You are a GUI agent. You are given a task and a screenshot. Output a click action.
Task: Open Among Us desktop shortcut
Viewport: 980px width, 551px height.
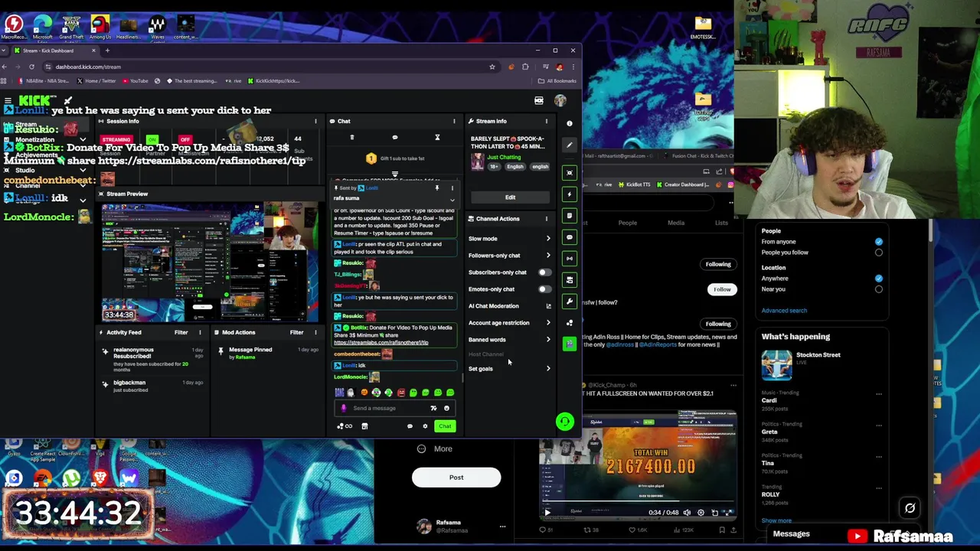coord(100,27)
